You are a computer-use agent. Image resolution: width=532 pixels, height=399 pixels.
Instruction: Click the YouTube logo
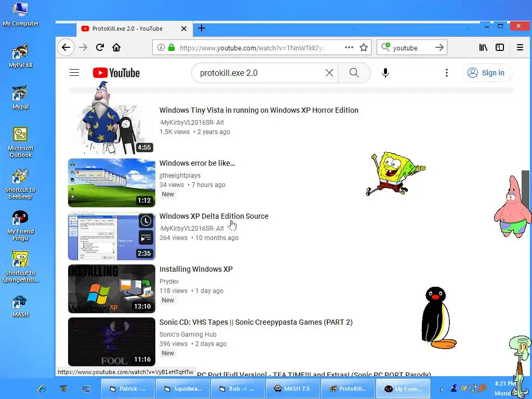click(116, 73)
